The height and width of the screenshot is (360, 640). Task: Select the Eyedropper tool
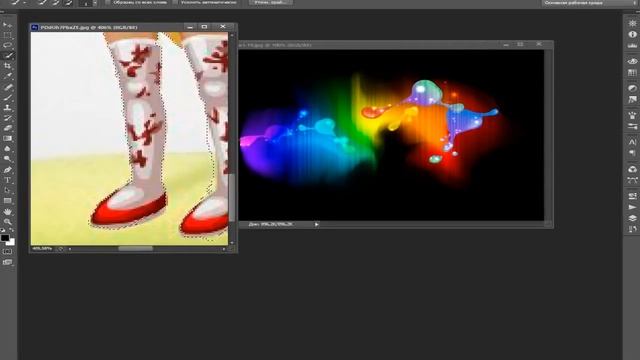pyautogui.click(x=7, y=76)
